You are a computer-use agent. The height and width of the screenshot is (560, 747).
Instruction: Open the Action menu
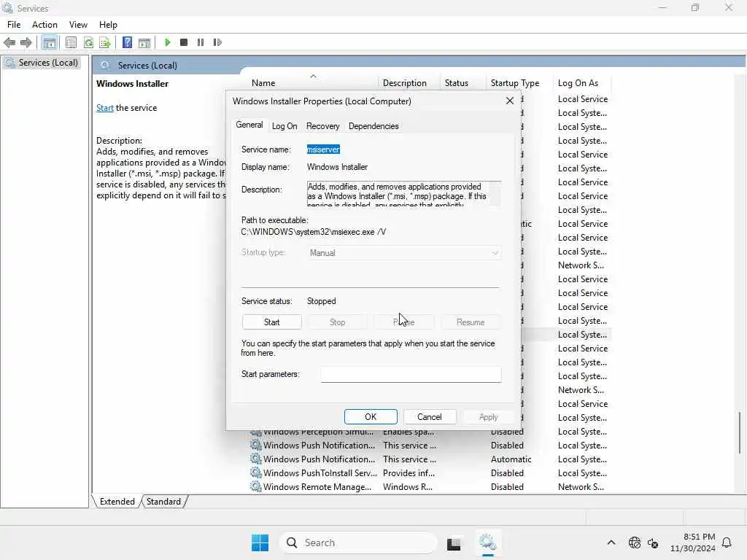click(44, 25)
